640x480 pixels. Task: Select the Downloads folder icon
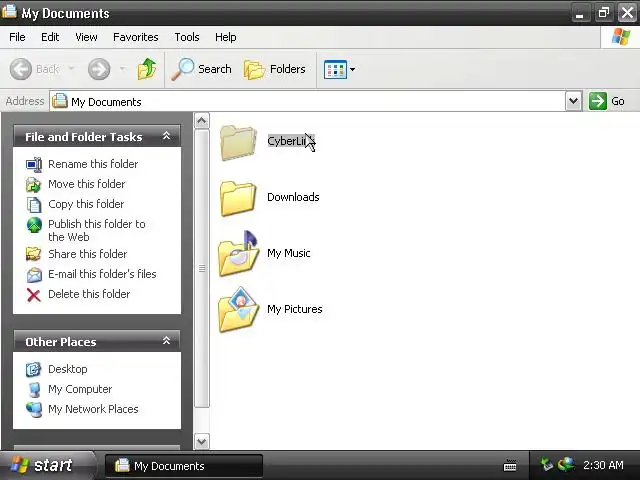[238, 198]
